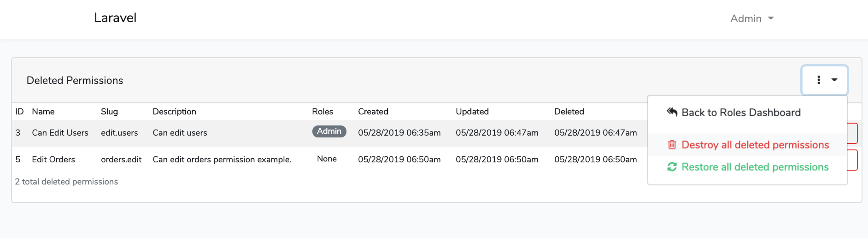Click the partially hidden red button on Can Edit Users row

tap(852, 133)
